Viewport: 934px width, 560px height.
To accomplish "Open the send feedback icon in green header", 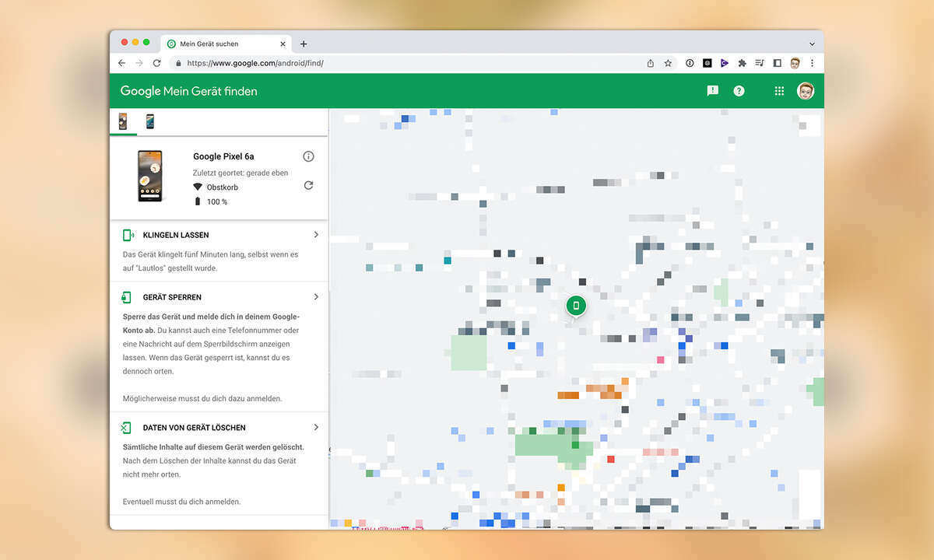I will coord(712,91).
